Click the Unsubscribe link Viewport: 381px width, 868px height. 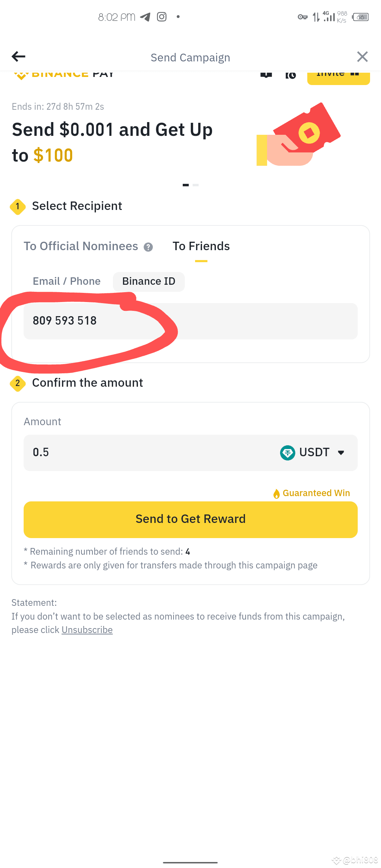coord(87,629)
